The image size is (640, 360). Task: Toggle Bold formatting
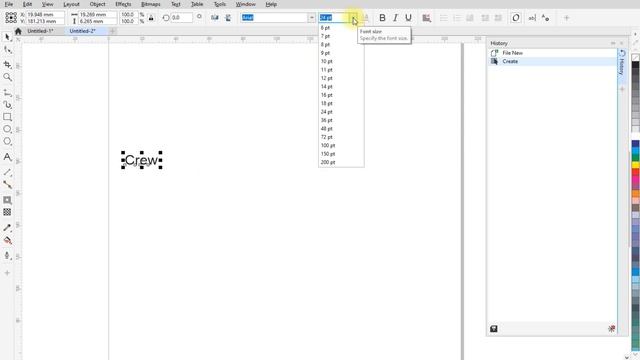click(382, 18)
